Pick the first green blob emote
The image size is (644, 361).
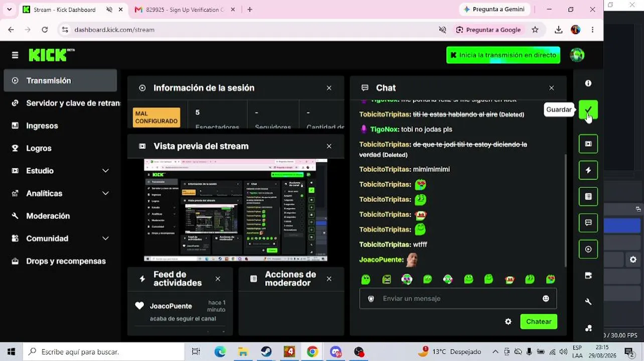(x=366, y=279)
